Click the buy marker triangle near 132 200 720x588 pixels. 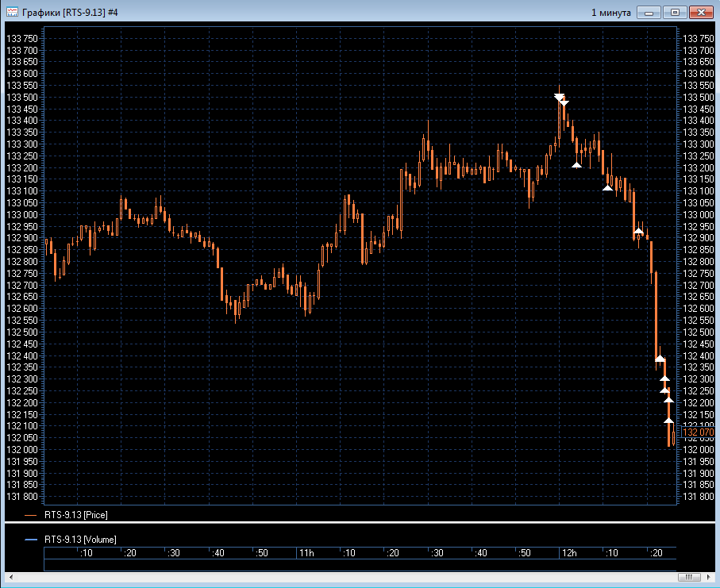coord(668,400)
